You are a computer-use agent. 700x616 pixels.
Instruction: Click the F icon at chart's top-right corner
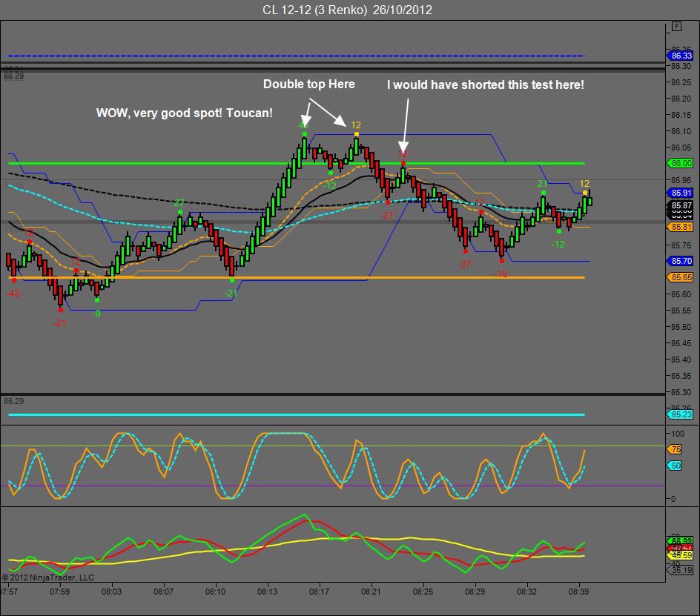point(677,27)
